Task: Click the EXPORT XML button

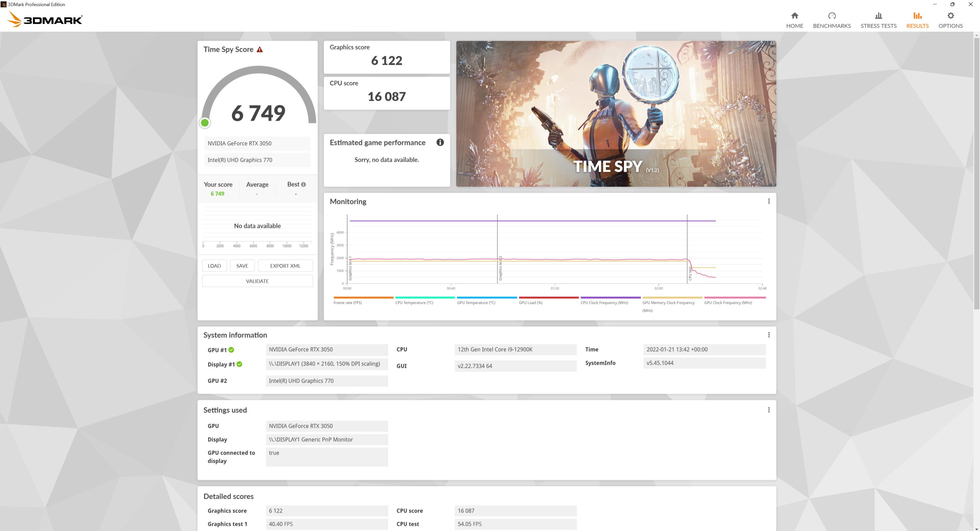Action: click(x=285, y=266)
